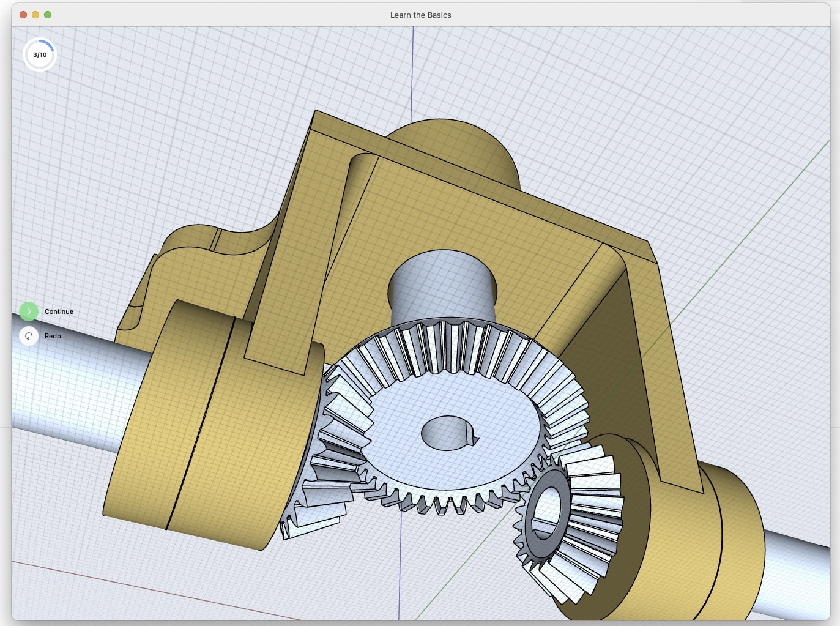Close the Learn the Basics window
The width and height of the screenshot is (840, 626).
click(23, 15)
